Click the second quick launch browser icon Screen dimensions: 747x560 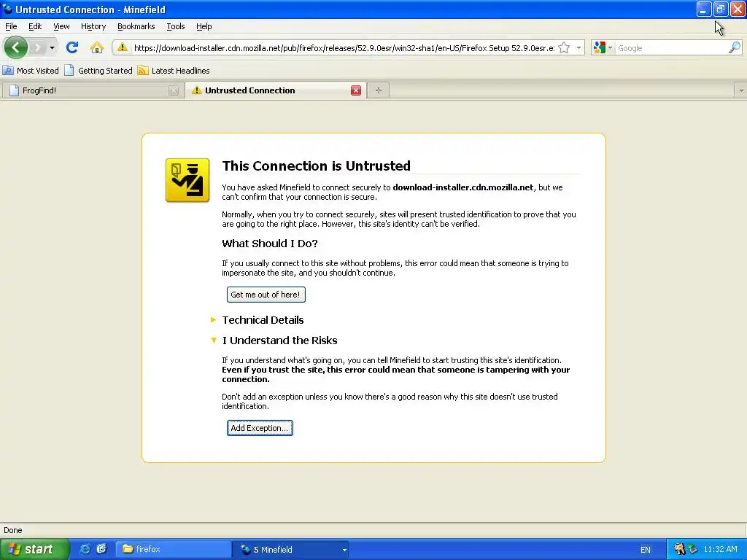coord(102,549)
